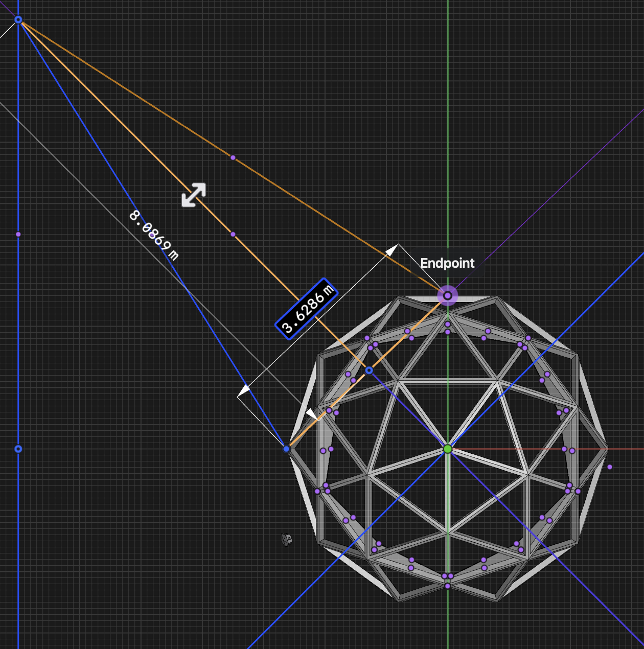Pick the purple midpoint on the upper dark-orange line

[233, 158]
